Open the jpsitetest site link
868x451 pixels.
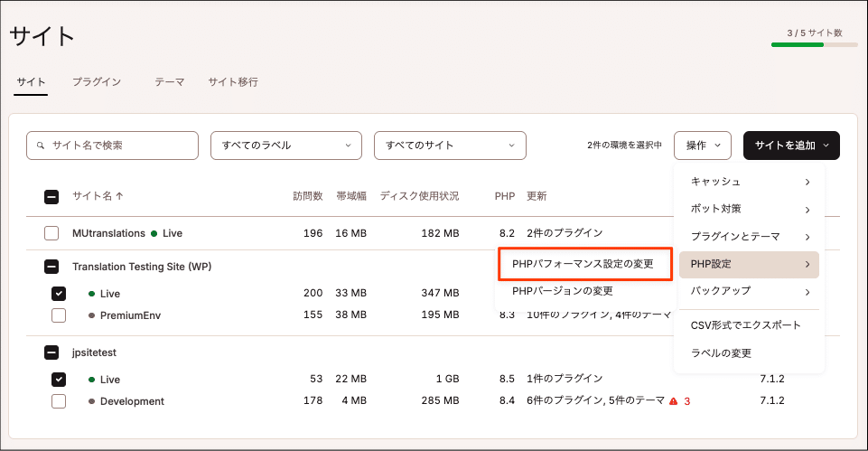94,352
